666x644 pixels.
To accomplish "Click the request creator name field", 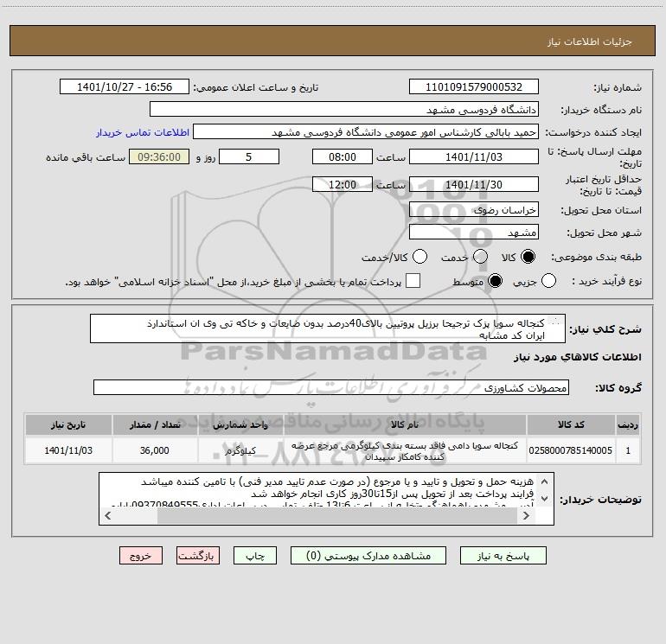I will 366,132.
